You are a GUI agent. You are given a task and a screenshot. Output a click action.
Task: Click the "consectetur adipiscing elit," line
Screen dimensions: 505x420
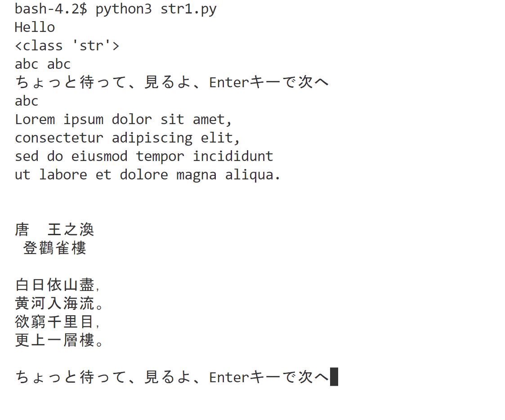coord(128,138)
